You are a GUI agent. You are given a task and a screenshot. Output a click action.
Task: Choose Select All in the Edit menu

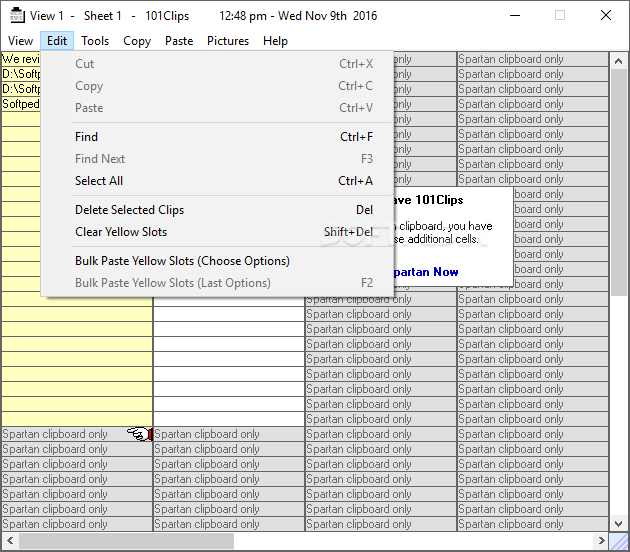point(217,181)
